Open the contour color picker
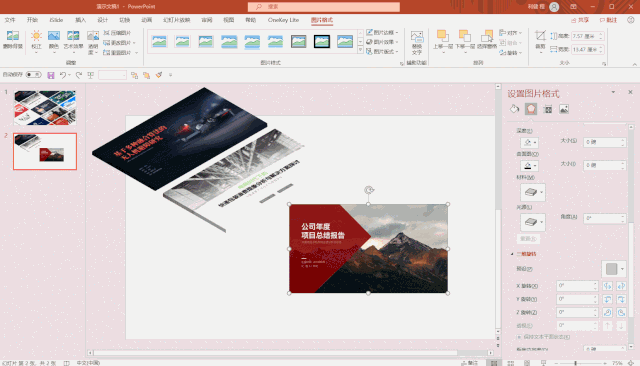Screen dimensions: 640x366 click(x=529, y=166)
